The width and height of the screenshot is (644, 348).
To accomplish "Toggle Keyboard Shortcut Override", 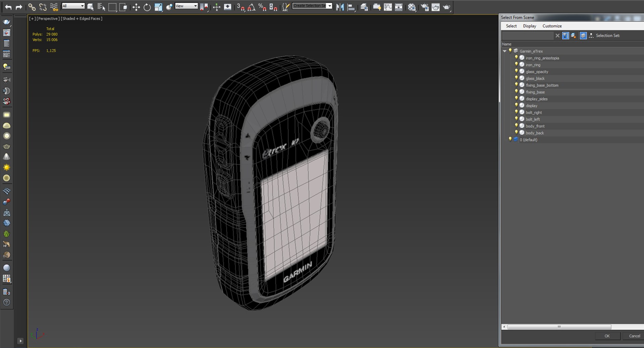I will coord(227,7).
